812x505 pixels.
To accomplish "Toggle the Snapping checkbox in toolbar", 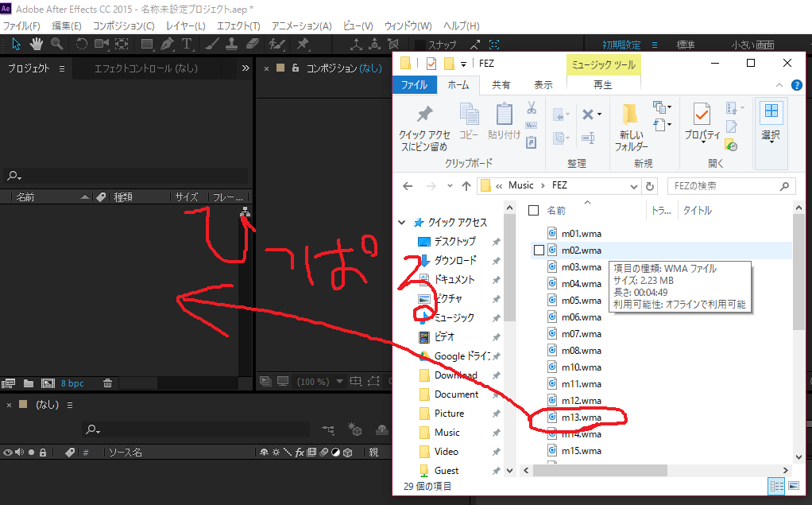I will pyautogui.click(x=420, y=45).
